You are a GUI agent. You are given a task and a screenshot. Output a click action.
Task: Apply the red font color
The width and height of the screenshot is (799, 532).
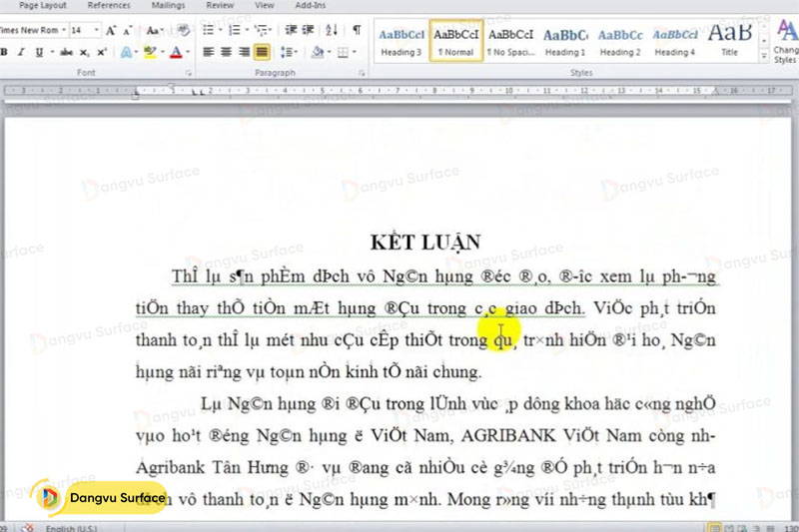click(x=176, y=52)
